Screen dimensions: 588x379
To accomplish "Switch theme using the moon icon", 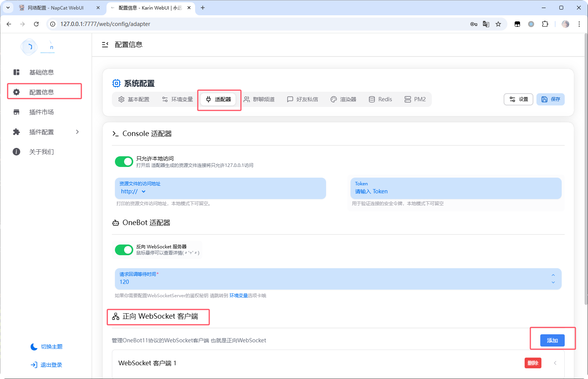I will (x=34, y=347).
